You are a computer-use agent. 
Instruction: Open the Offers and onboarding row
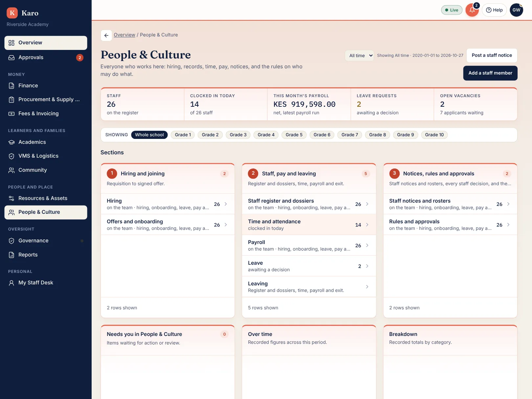[x=167, y=225]
